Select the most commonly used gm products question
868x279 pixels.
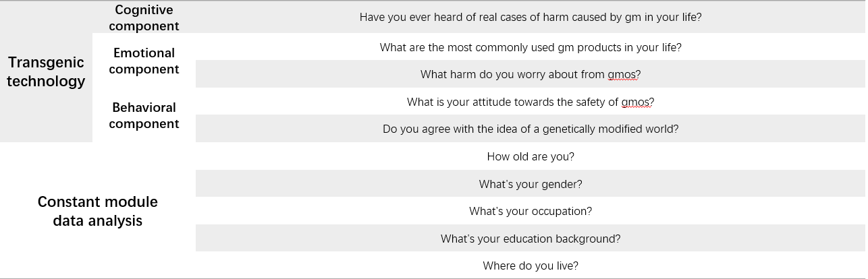(531, 48)
